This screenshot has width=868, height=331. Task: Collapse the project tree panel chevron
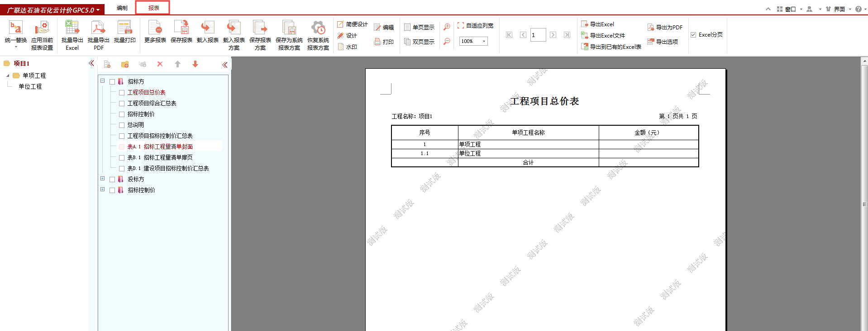click(92, 63)
